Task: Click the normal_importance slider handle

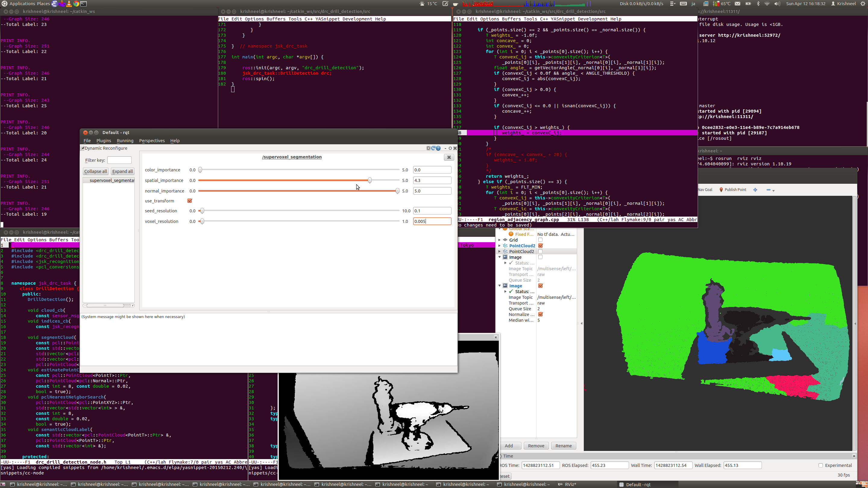Action: (397, 191)
